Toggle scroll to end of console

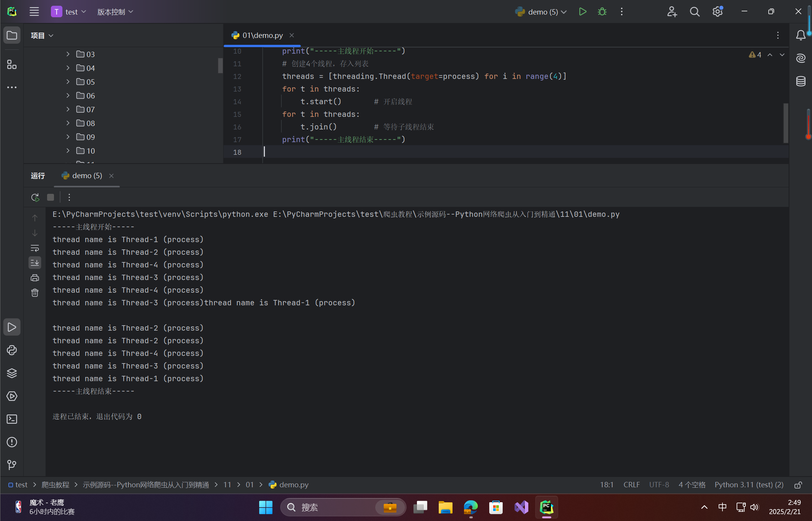pyautogui.click(x=35, y=263)
